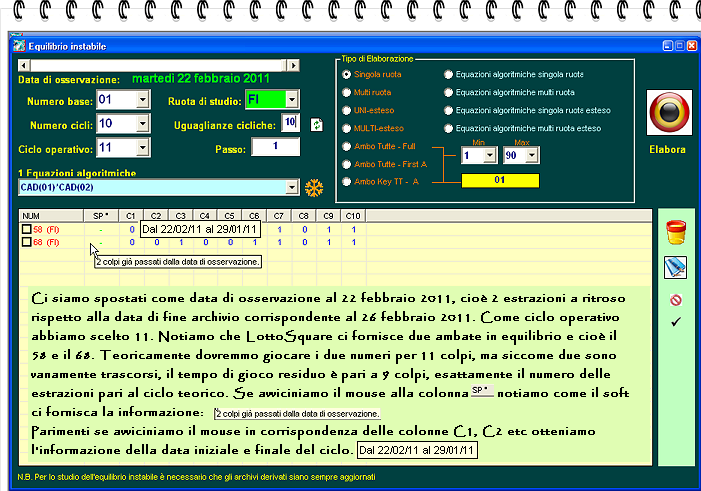
Task: Click the NUM column header
Action: point(51,216)
